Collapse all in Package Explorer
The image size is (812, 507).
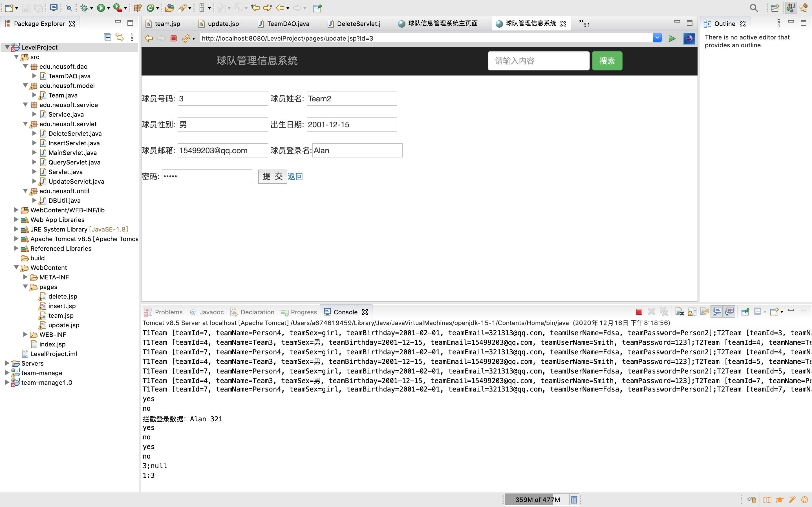click(107, 37)
